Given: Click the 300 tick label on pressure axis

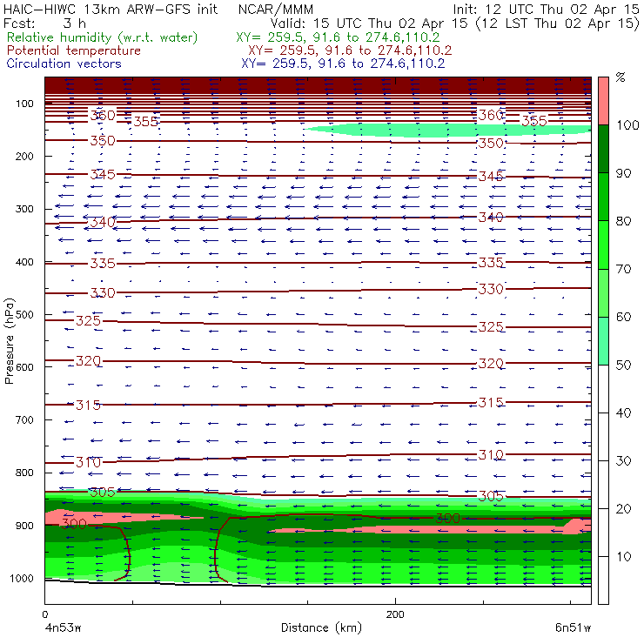Looking at the screenshot, I should tap(24, 209).
